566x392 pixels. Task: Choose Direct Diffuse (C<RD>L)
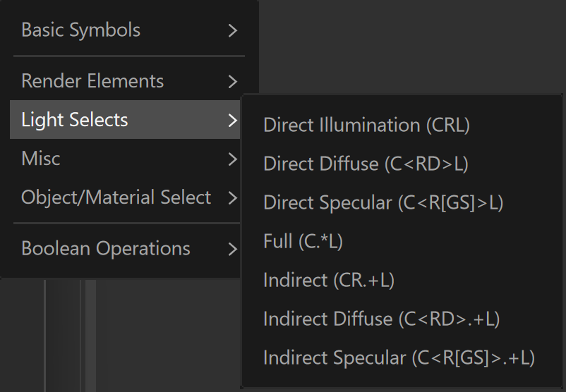pyautogui.click(x=402, y=164)
